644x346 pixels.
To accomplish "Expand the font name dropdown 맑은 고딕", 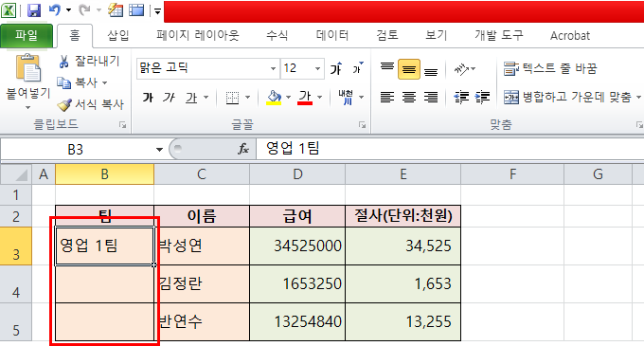I will pyautogui.click(x=273, y=68).
